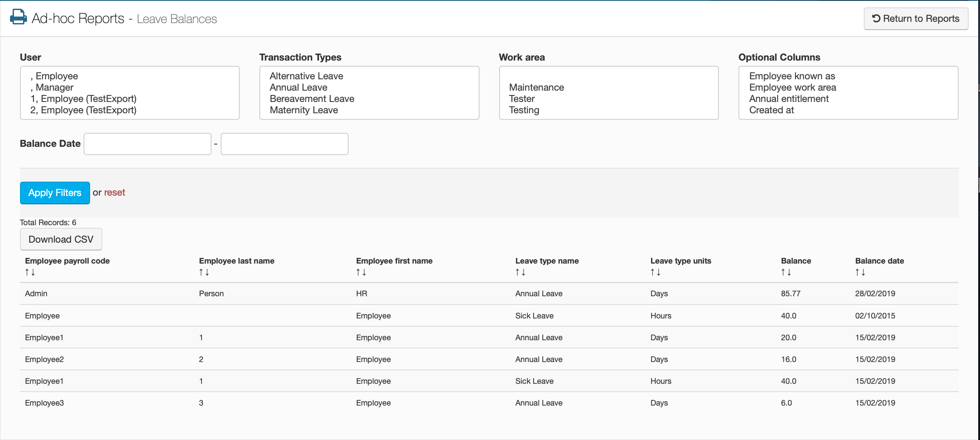Image resolution: width=980 pixels, height=440 pixels.
Task: Sort by Employee last name arrows
Action: coord(204,272)
